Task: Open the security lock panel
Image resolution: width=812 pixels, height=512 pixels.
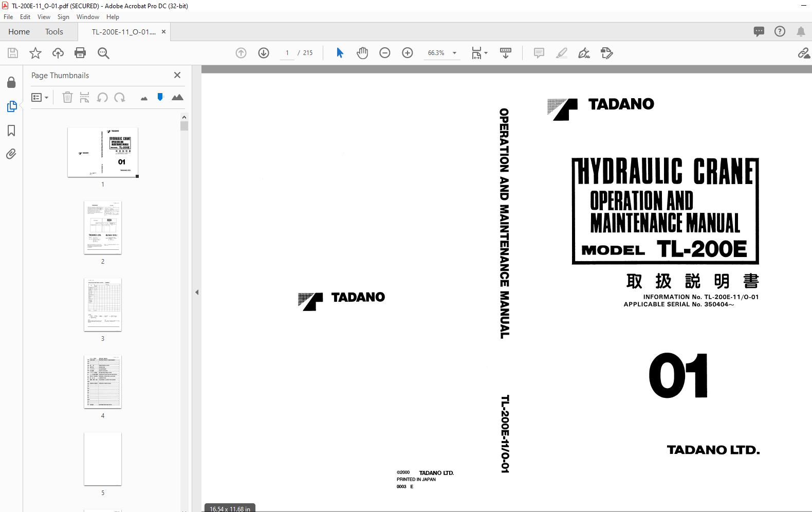Action: (x=11, y=82)
